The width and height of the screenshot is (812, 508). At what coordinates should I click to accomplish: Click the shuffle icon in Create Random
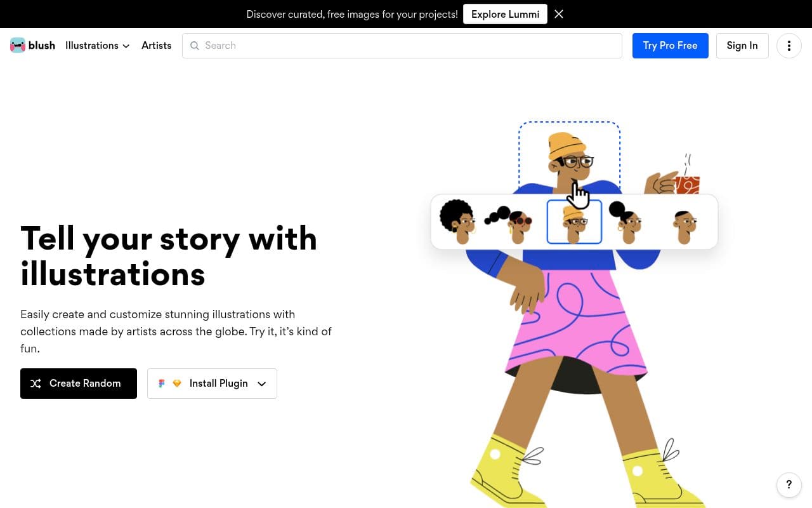(36, 384)
